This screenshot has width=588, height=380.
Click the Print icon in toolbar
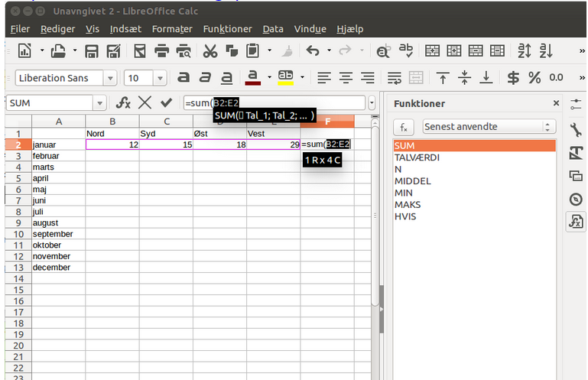161,51
